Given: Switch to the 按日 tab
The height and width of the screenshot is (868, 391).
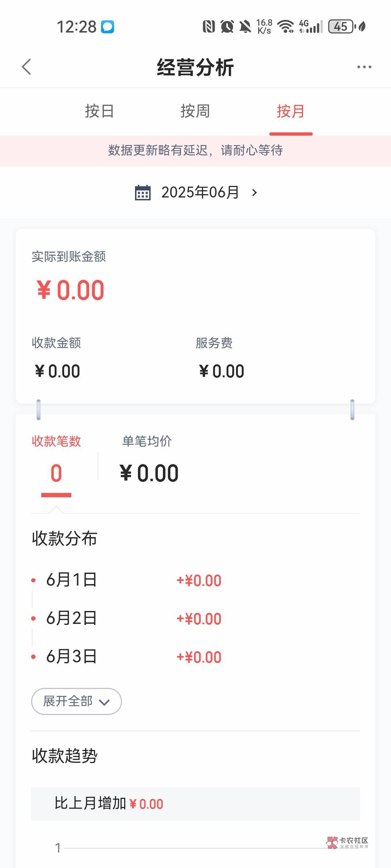Looking at the screenshot, I should coord(100,111).
